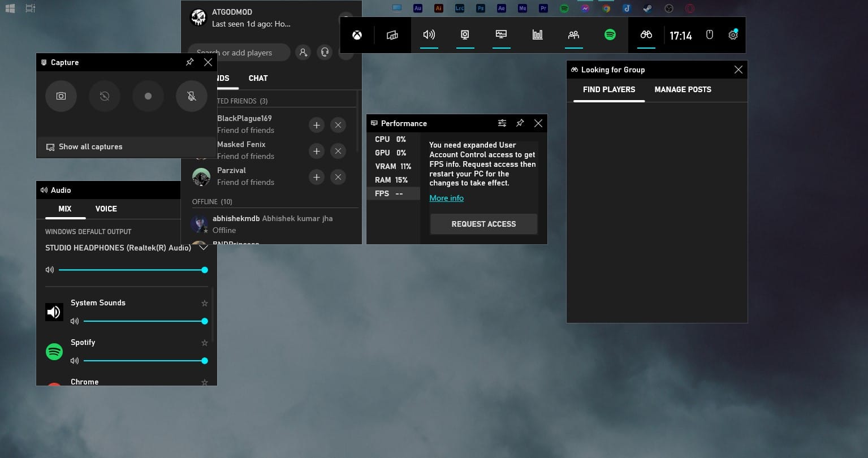Toggle the Looking for Group binoculars icon
The width and height of the screenshot is (868, 458).
tap(646, 35)
